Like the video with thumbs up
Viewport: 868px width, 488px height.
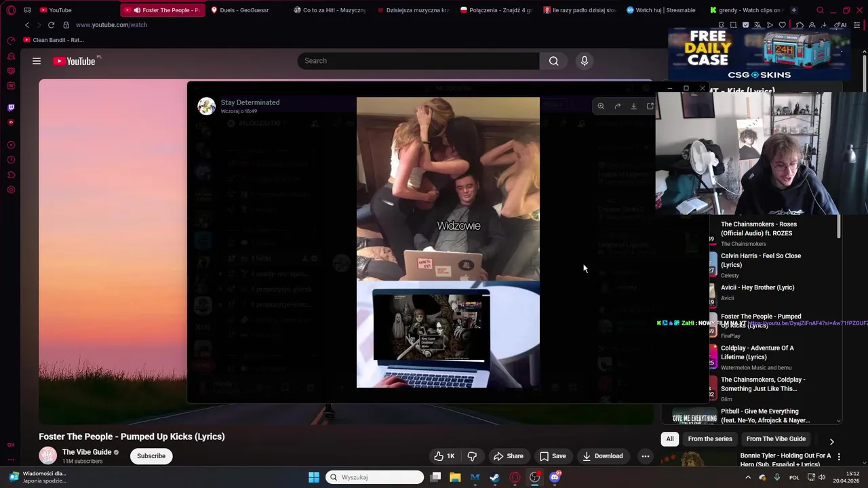(x=445, y=456)
